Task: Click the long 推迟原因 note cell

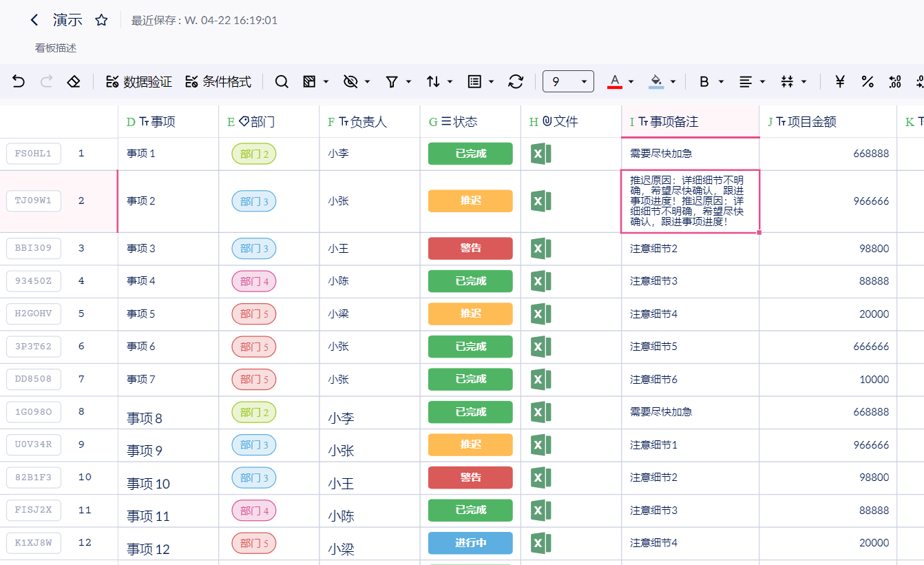Action: pos(691,201)
